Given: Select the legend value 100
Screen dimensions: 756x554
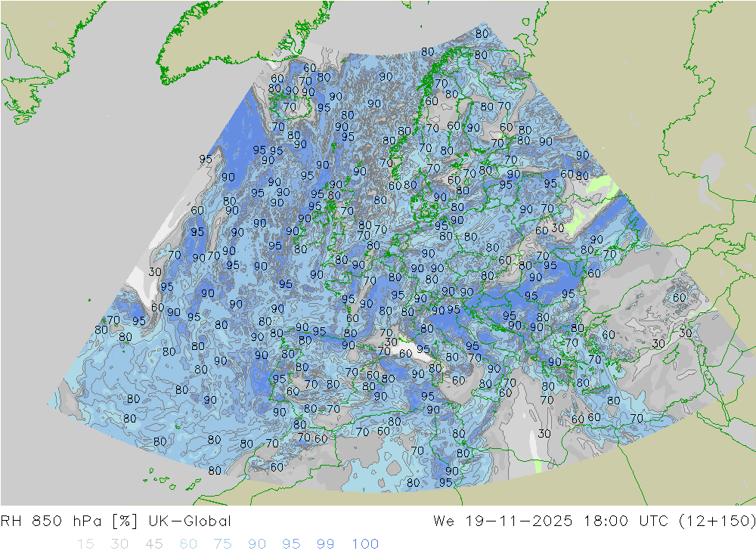Looking at the screenshot, I should coord(365,544).
